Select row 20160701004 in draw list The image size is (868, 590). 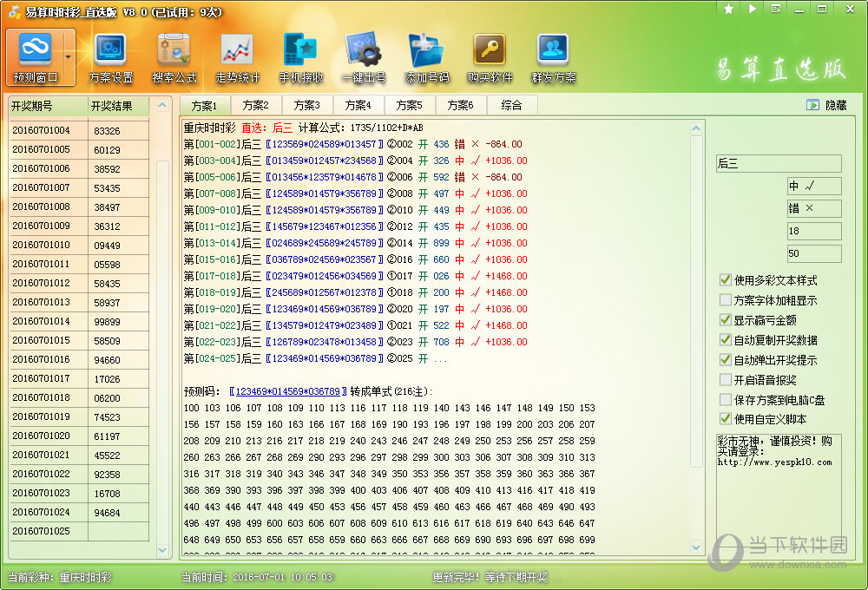[79, 130]
